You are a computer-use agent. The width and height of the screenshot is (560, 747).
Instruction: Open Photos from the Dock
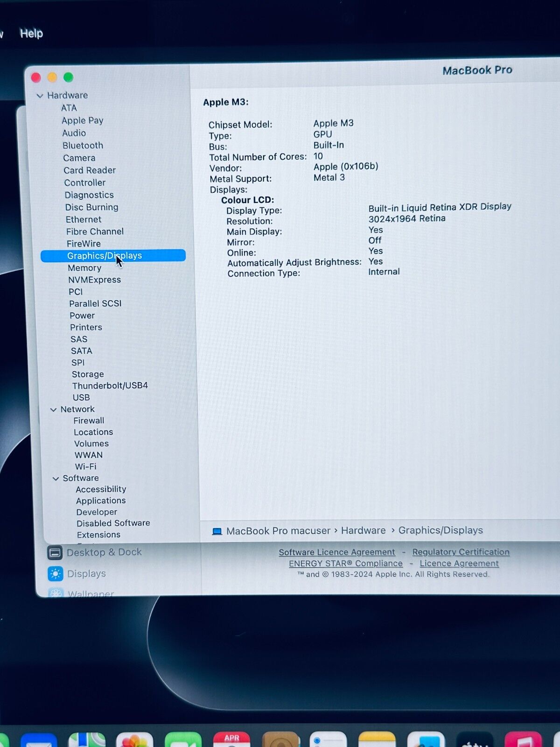click(135, 740)
